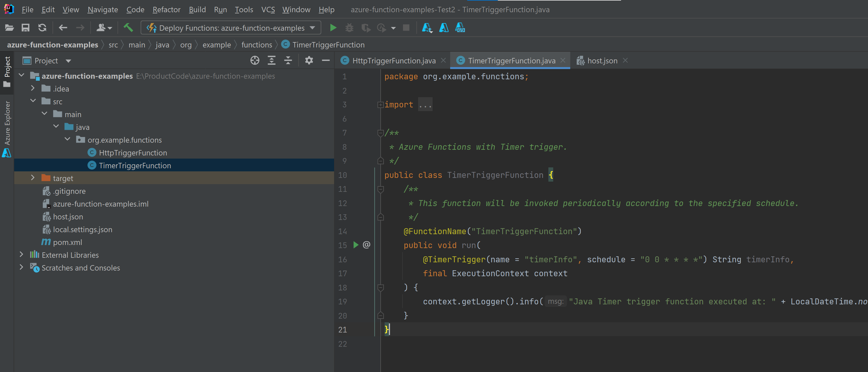Click the Debug bug icon
The height and width of the screenshot is (372, 868).
(x=349, y=28)
